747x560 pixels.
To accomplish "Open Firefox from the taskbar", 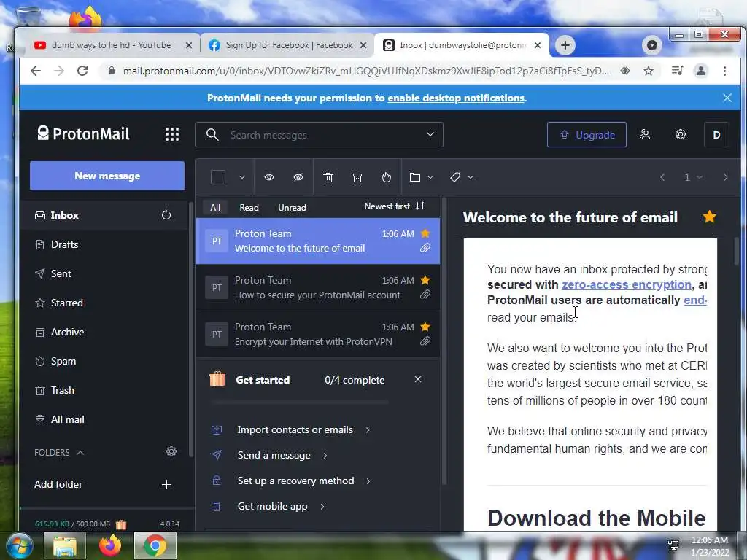I will [109, 545].
